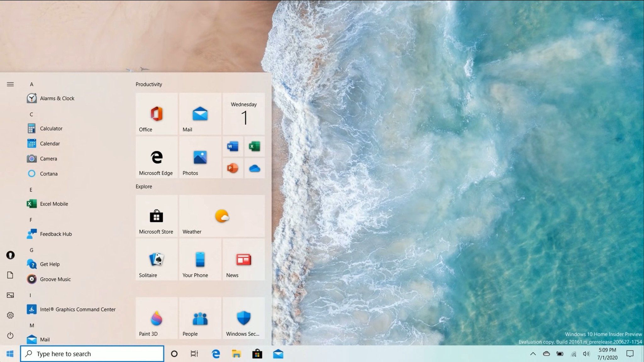Open Task View on the taskbar

(194, 354)
